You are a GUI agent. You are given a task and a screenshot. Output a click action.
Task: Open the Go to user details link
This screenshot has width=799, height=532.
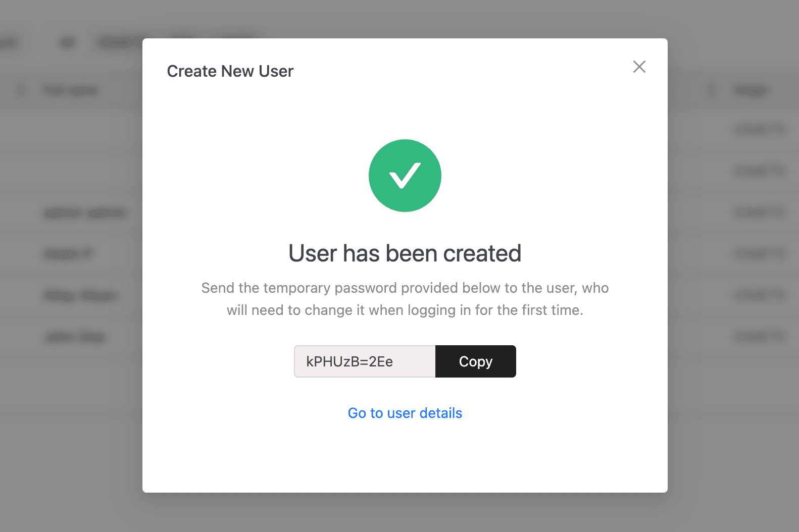(405, 413)
